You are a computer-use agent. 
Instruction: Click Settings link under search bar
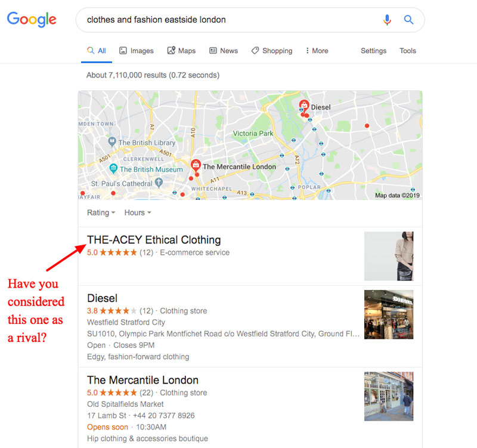coord(374,51)
